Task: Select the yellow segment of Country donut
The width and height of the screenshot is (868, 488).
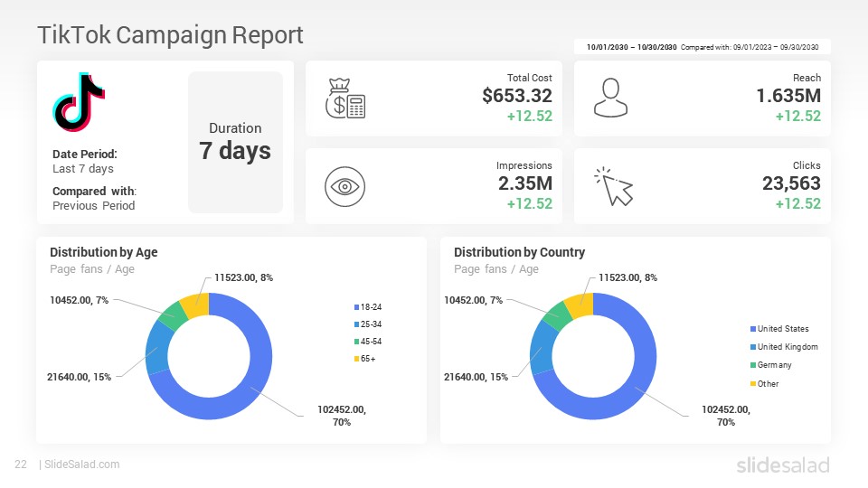Action: 580,305
